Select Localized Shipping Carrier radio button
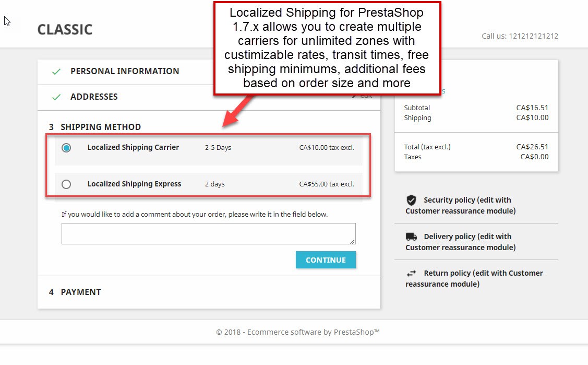 point(66,148)
